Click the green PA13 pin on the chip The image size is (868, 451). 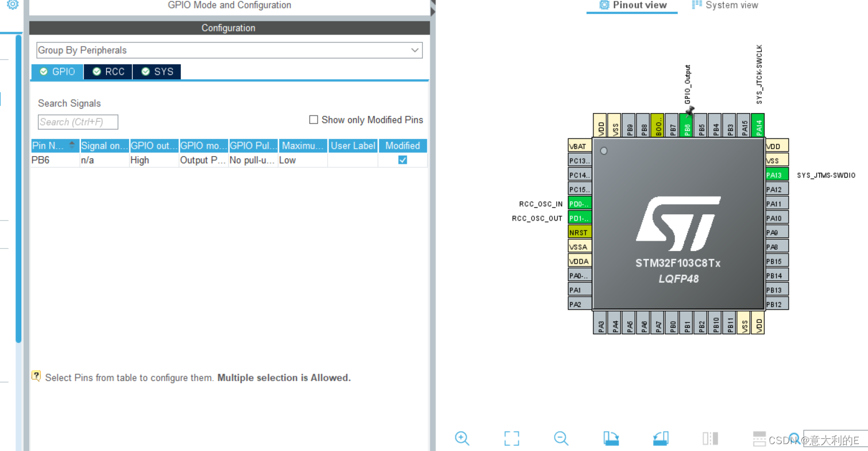(x=777, y=175)
